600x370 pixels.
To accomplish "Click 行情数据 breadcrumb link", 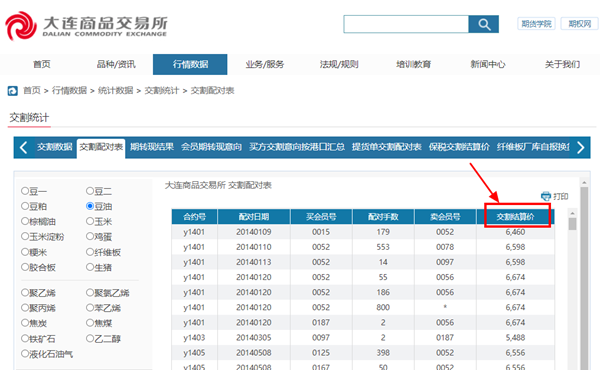I will [69, 91].
